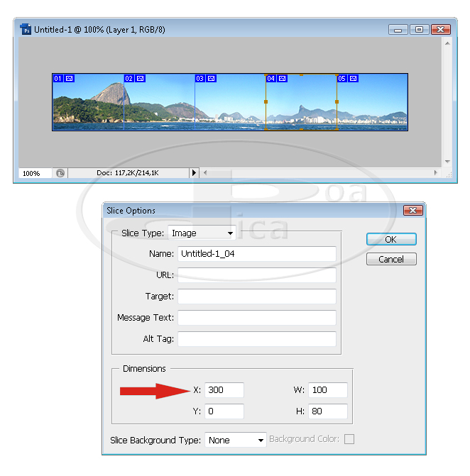Click the 100% zoom field in status bar
Screen dimensions: 470x476
click(35, 173)
